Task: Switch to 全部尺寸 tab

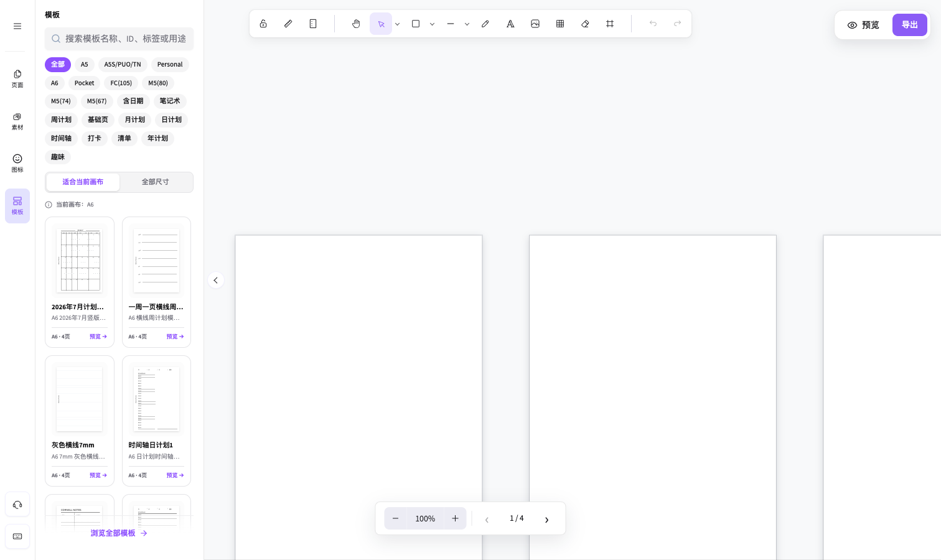Action: 156,182
